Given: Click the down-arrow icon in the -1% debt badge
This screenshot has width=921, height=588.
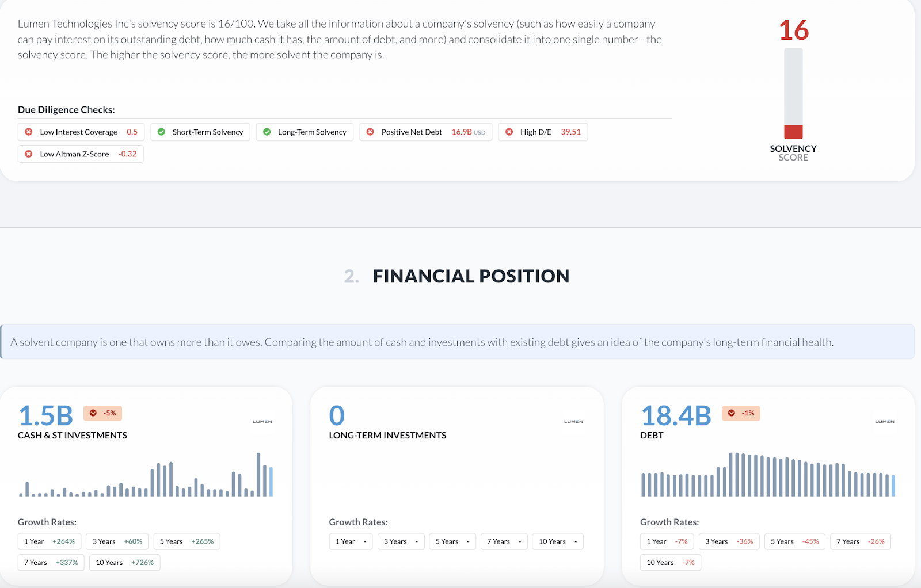Looking at the screenshot, I should pos(732,413).
